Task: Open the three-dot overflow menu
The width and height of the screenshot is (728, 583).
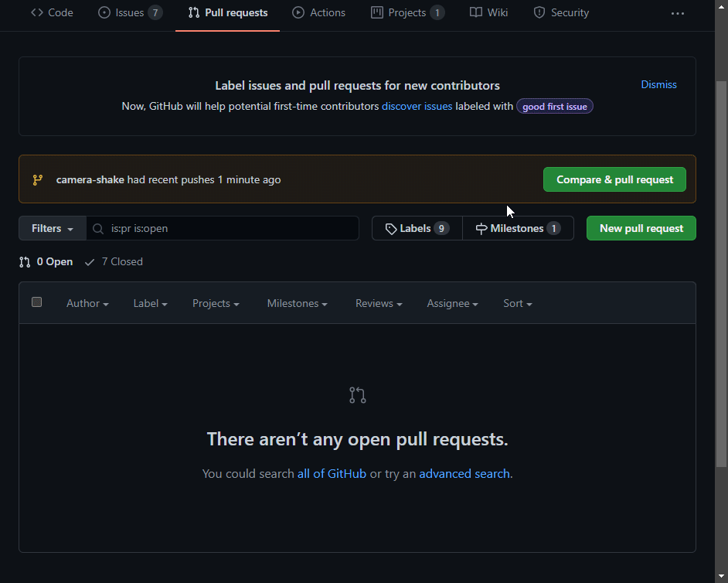Action: coord(678,13)
